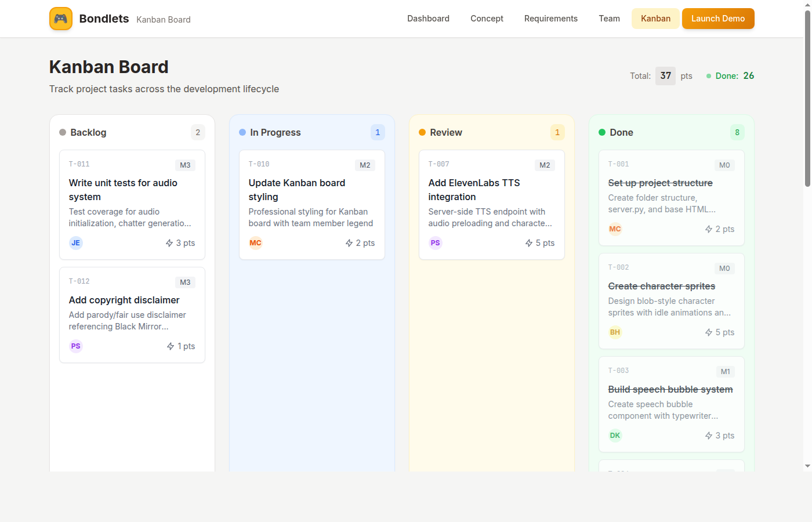Click the M0 milestone tag on T-002

click(724, 269)
